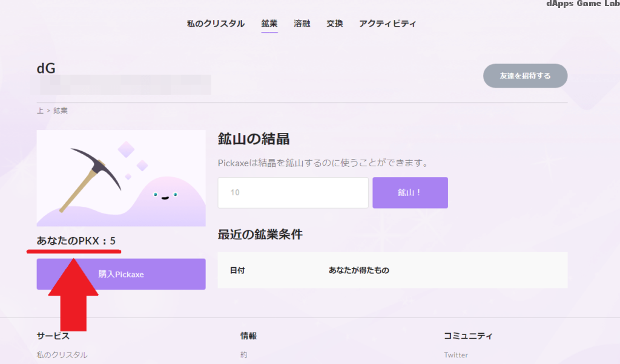Viewport: 620px width, 364px height.
Task: Switch to the 鉱業 tab
Action: (x=269, y=24)
